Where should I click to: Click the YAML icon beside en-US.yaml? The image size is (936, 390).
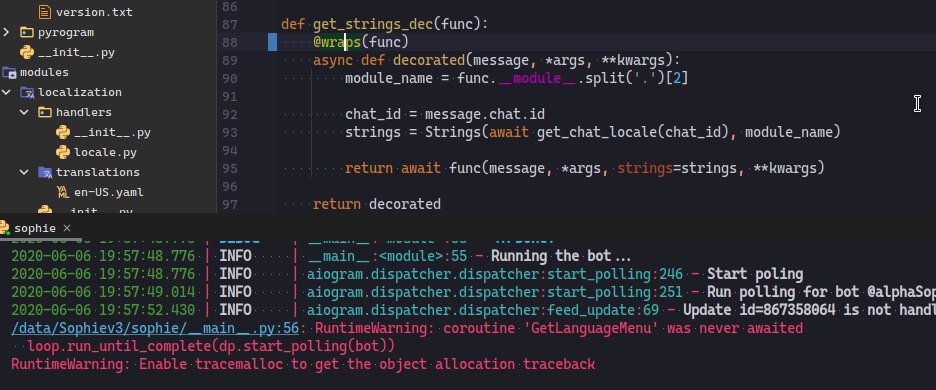(63, 192)
